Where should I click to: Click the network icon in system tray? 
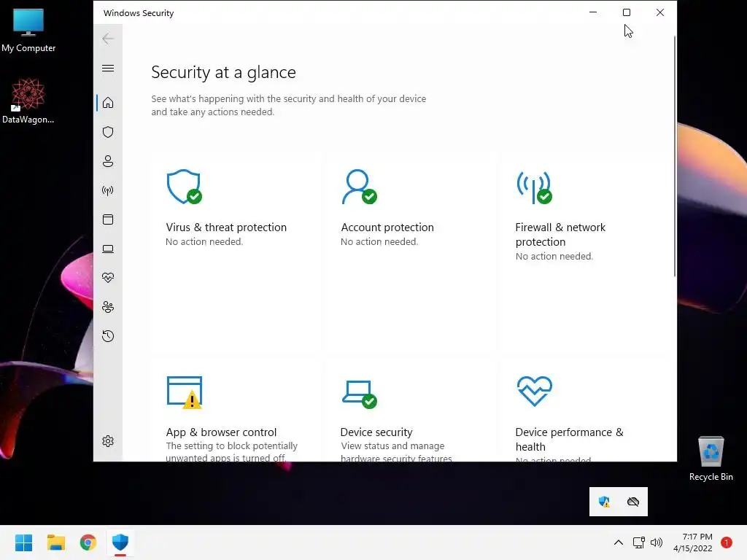coord(639,542)
